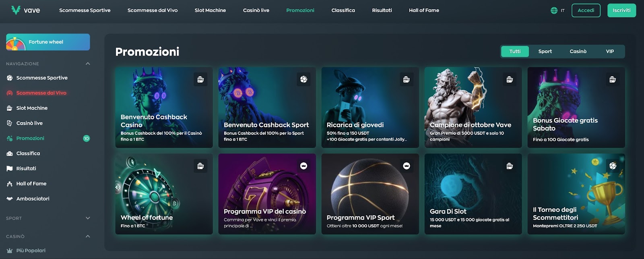
Task: Click slot icon on Wheel of fortune card
Action: pyautogui.click(x=200, y=166)
